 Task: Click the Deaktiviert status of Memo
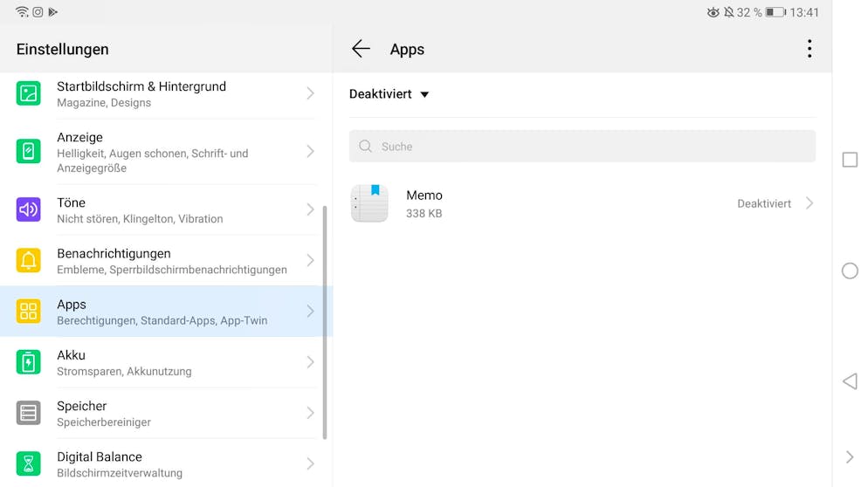point(764,203)
